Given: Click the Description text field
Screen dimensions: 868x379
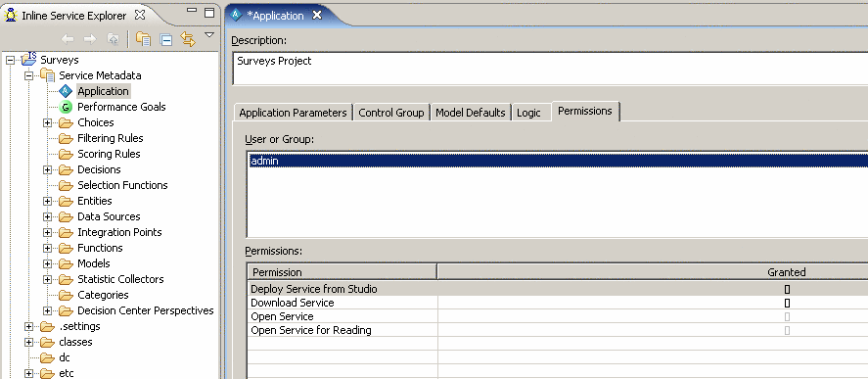Looking at the screenshot, I should (x=550, y=69).
